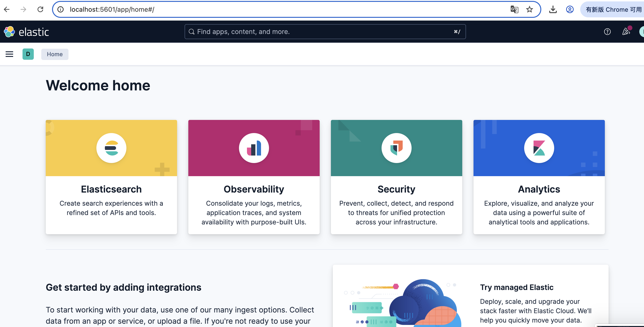
Task: Click the Elasticsearch 'Create search experiences' description
Action: coord(111,208)
